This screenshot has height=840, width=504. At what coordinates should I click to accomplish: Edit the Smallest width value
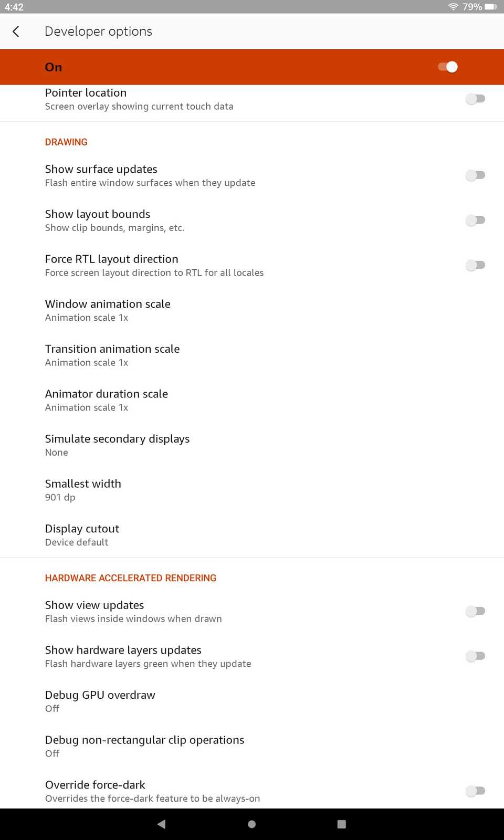pyautogui.click(x=83, y=490)
